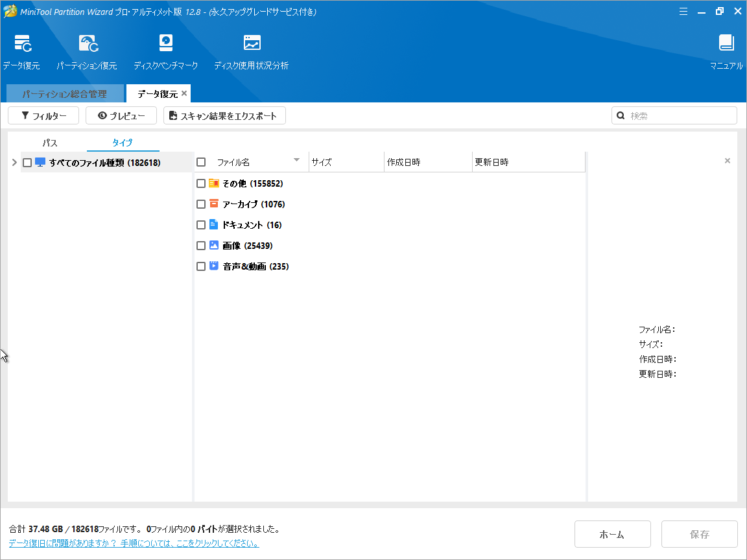Click the アーカイブ archive icon
The width and height of the screenshot is (747, 560).
[x=214, y=204]
